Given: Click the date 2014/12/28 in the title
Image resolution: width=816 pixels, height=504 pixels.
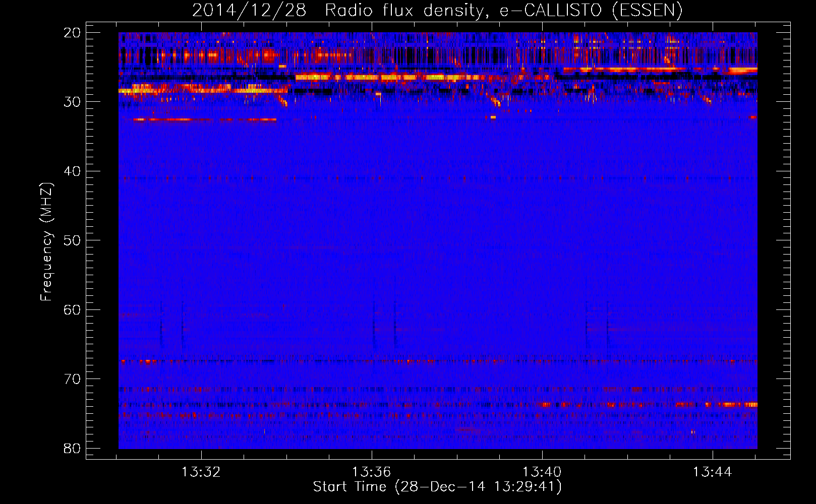Looking at the screenshot, I should 249,11.
